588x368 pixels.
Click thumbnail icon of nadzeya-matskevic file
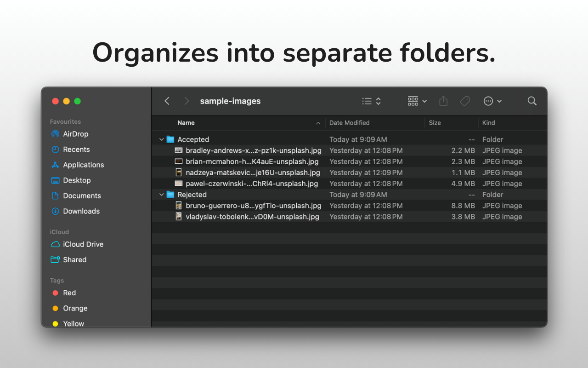[x=179, y=172]
